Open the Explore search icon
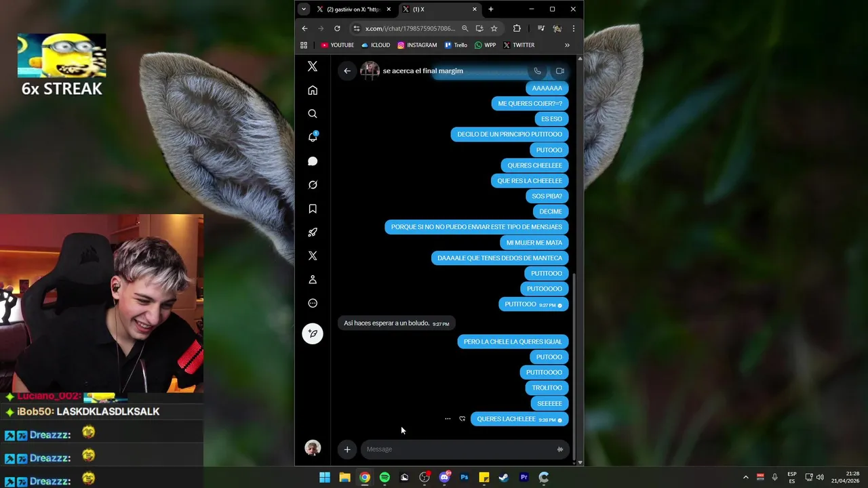This screenshot has width=868, height=488. [313, 114]
